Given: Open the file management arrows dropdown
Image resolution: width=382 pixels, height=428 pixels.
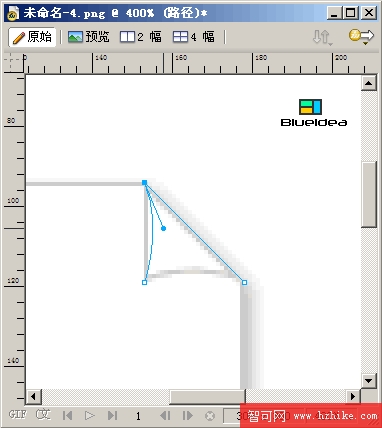Looking at the screenshot, I should pos(322,37).
